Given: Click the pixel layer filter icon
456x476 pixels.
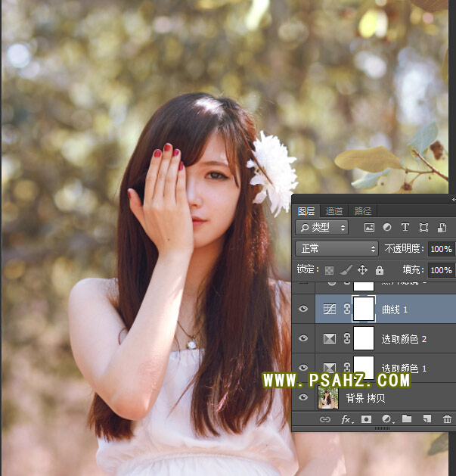Looking at the screenshot, I should (x=369, y=227).
